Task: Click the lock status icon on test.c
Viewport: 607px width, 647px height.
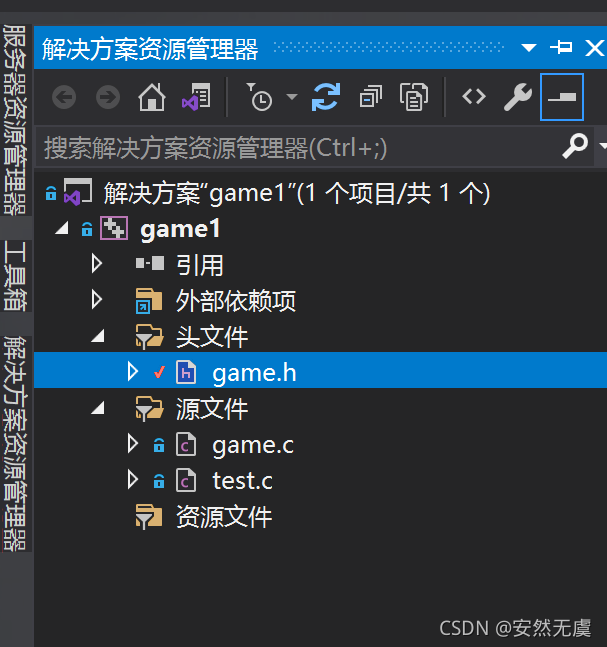Action: pos(159,482)
